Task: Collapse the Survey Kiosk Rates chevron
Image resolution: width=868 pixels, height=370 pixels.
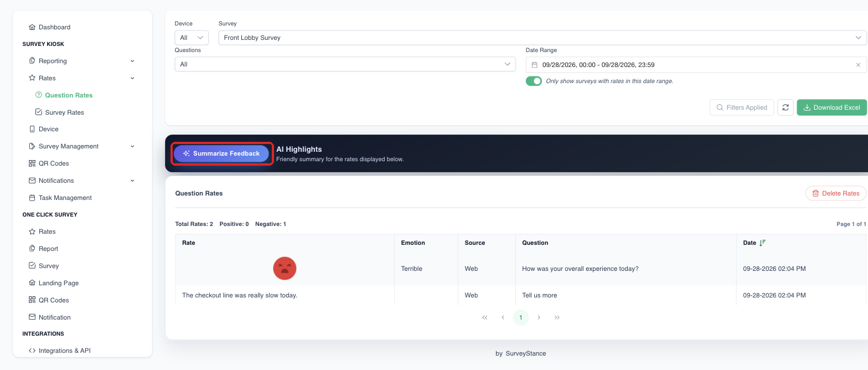Action: point(132,78)
